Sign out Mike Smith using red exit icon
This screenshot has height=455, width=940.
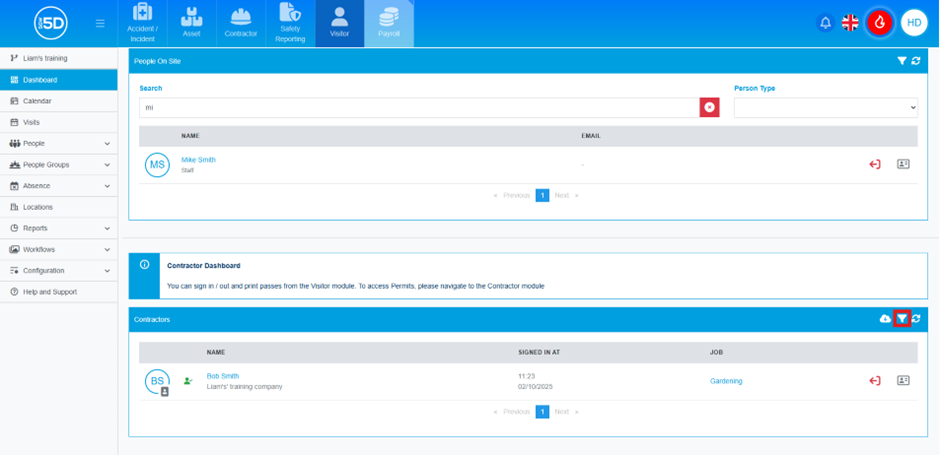[x=874, y=164]
